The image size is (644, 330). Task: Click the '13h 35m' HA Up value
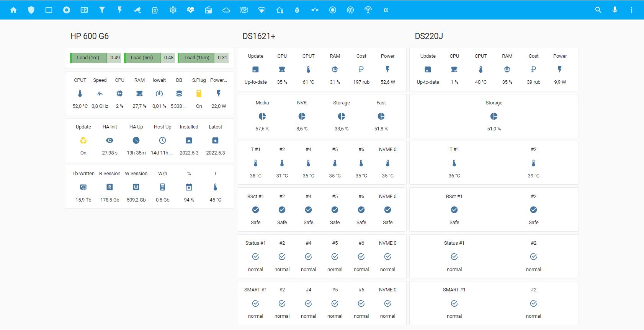(136, 153)
